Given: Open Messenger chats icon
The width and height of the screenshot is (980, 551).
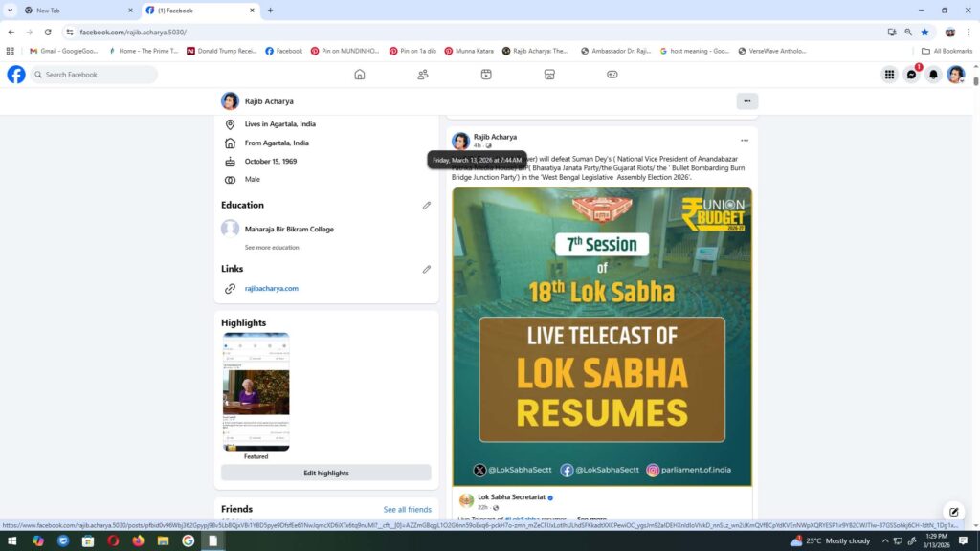Looking at the screenshot, I should [911, 75].
